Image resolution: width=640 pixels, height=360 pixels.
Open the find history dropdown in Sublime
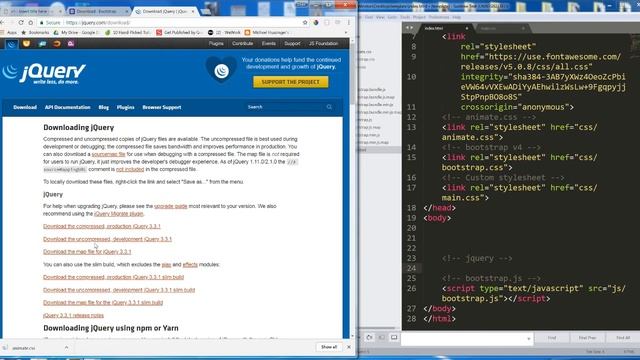tap(529, 338)
